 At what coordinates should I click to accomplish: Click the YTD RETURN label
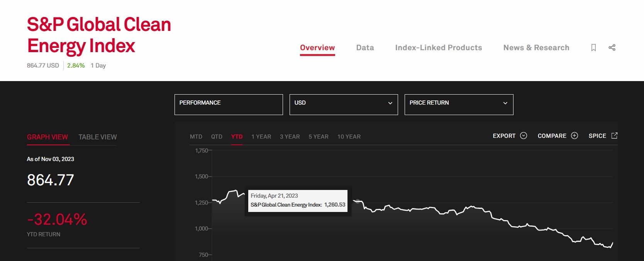point(44,234)
